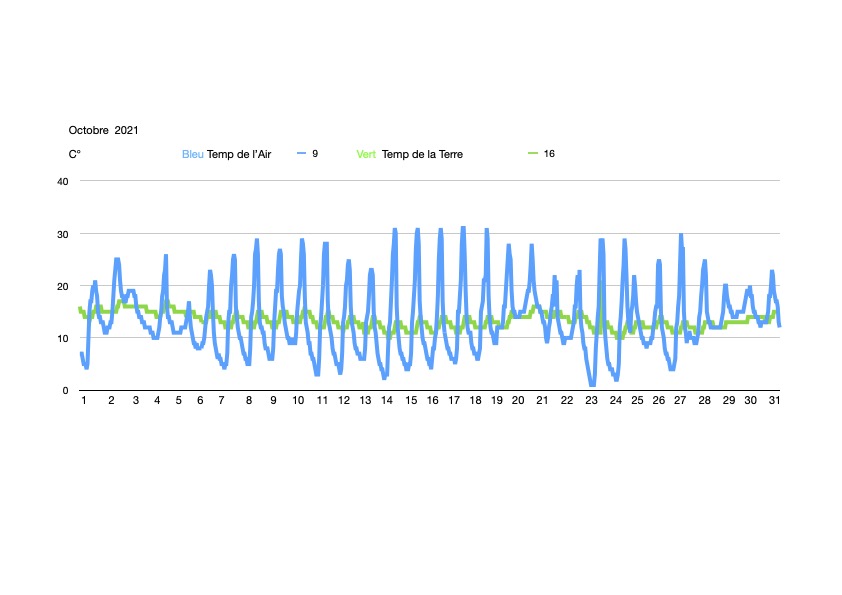Click legend value "16" beside green marker

pos(549,154)
